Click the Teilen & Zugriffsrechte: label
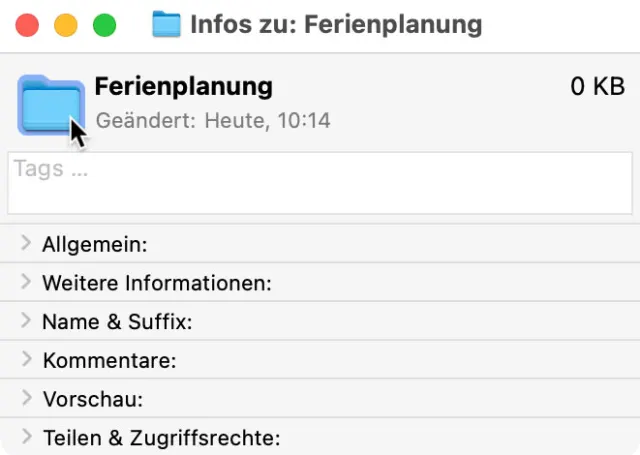The image size is (640, 455). (162, 438)
